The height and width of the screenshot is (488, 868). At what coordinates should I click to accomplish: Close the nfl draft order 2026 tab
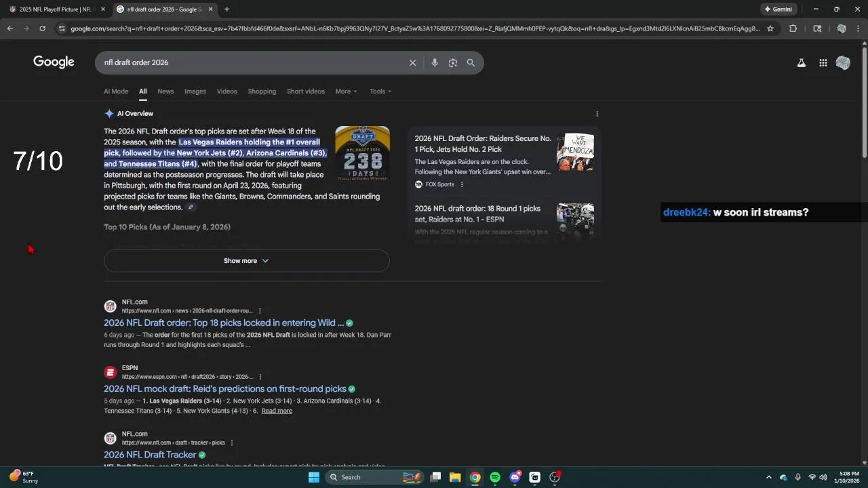point(210,9)
